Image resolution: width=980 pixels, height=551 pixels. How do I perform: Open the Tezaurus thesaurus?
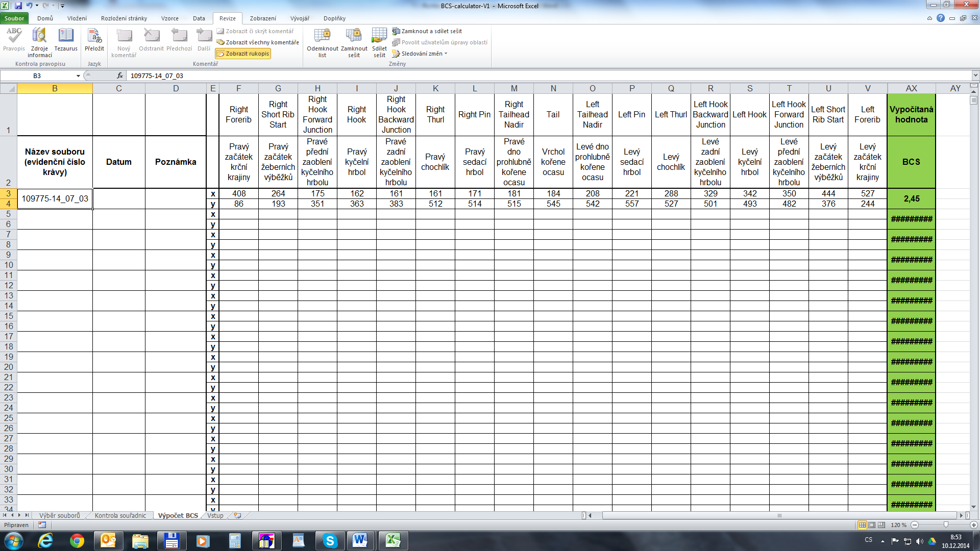[x=66, y=40]
